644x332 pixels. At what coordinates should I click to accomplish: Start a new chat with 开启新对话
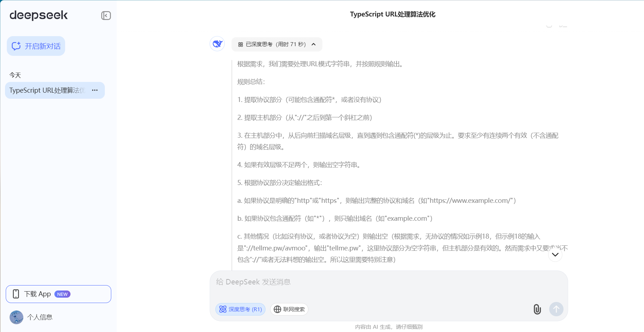tap(36, 46)
